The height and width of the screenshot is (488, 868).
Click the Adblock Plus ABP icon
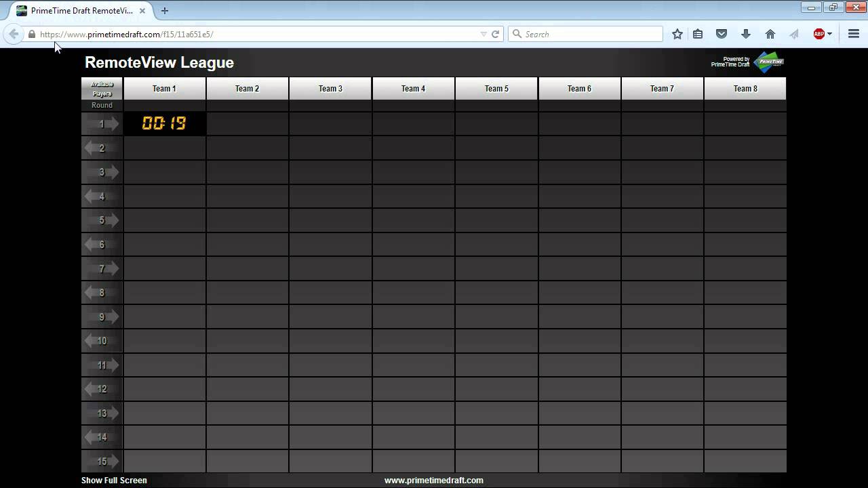coord(819,34)
